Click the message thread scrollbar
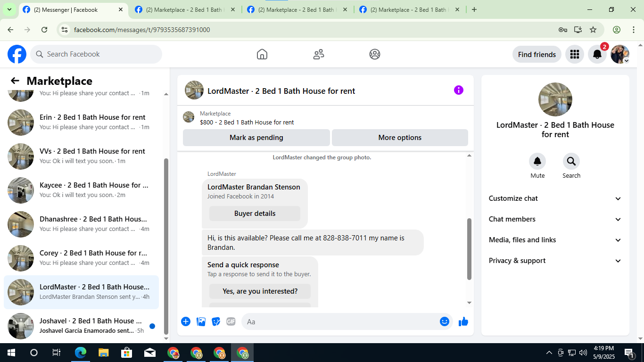Viewport: 644px width, 362px height. click(469, 249)
